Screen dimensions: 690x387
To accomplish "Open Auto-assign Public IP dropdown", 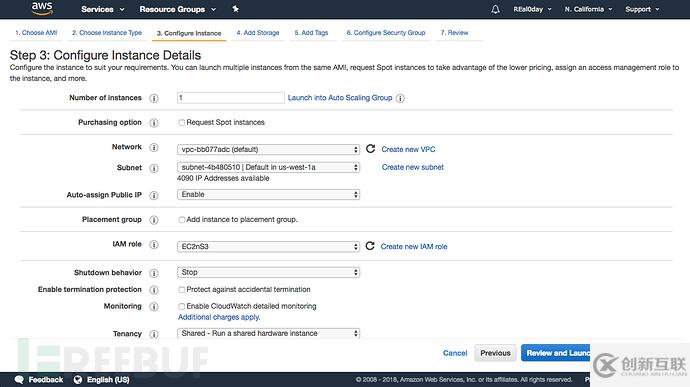I will [x=268, y=195].
